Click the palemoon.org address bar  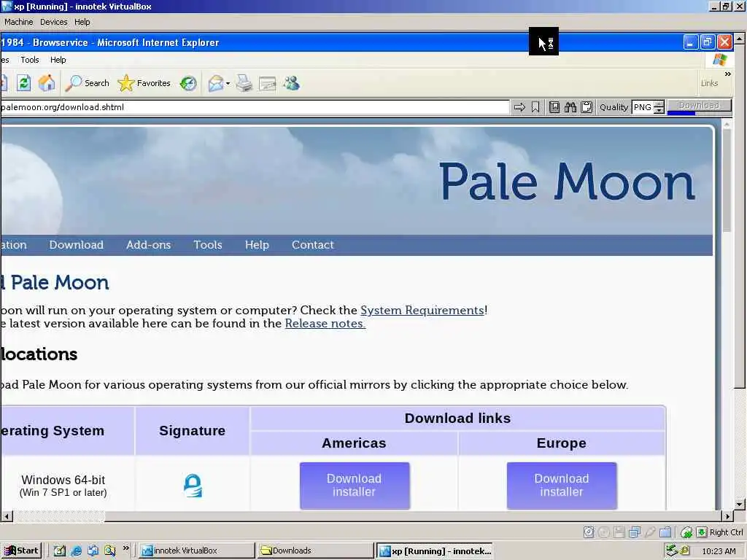click(x=255, y=107)
